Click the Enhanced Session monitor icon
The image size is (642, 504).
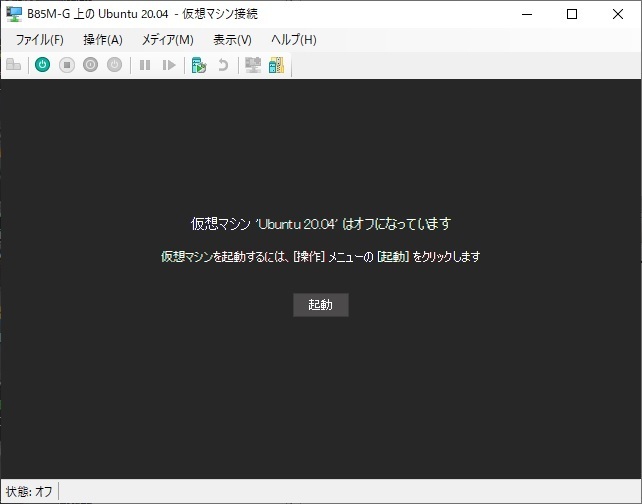tap(253, 65)
